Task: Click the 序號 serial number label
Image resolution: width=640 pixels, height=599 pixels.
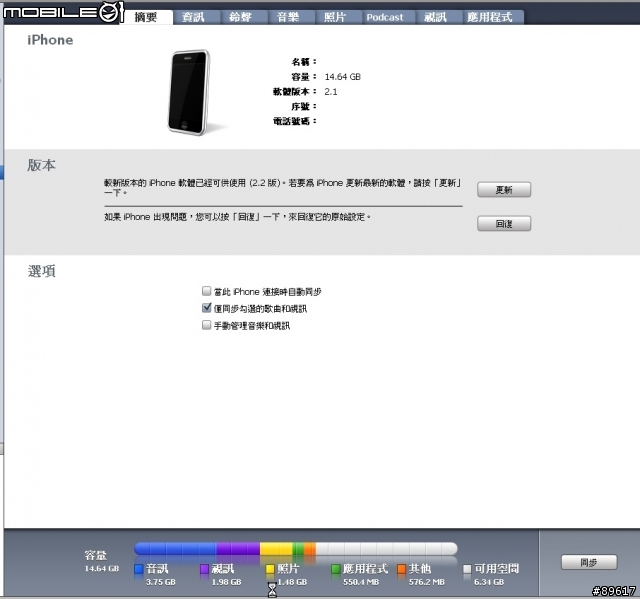Action: (304, 106)
